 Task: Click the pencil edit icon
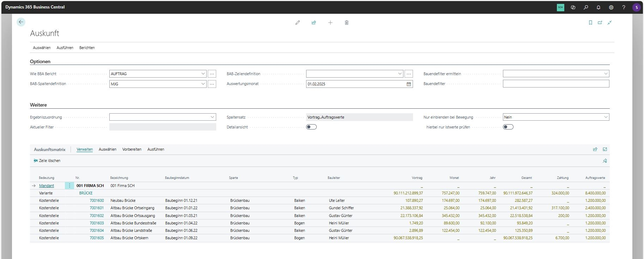[297, 23]
